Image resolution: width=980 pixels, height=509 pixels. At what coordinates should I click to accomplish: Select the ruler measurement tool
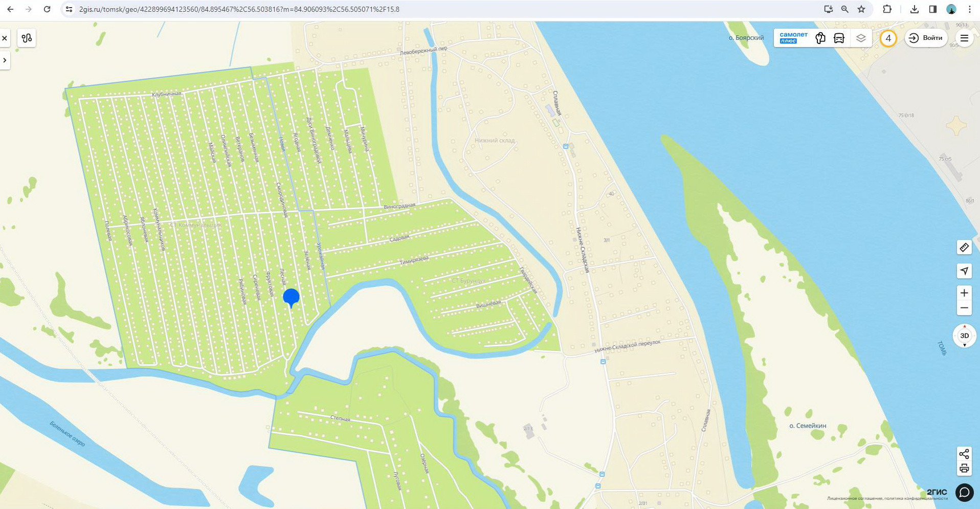point(964,247)
